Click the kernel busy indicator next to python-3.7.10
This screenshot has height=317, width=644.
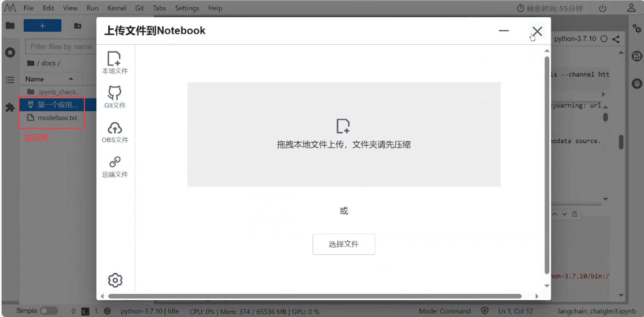tap(604, 39)
